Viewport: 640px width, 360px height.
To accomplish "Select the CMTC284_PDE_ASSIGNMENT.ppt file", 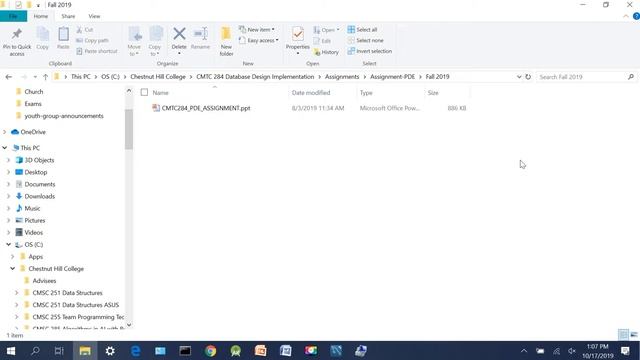I will [206, 108].
